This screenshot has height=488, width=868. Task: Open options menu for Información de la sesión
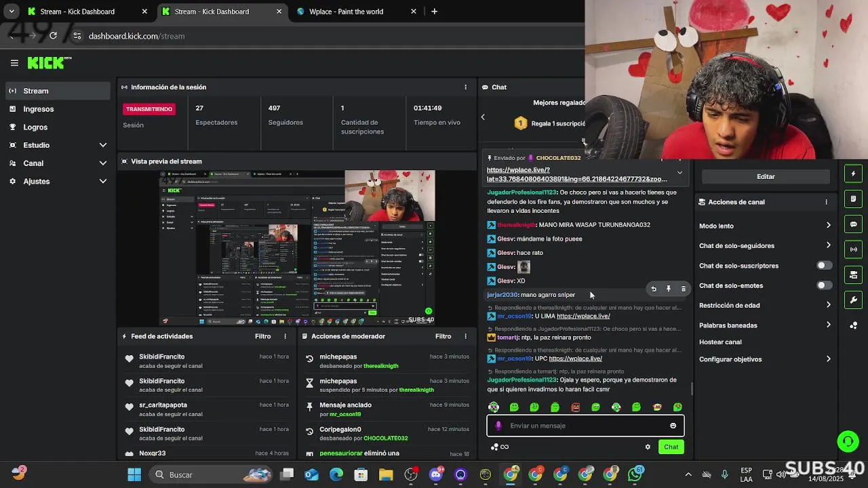(x=465, y=87)
